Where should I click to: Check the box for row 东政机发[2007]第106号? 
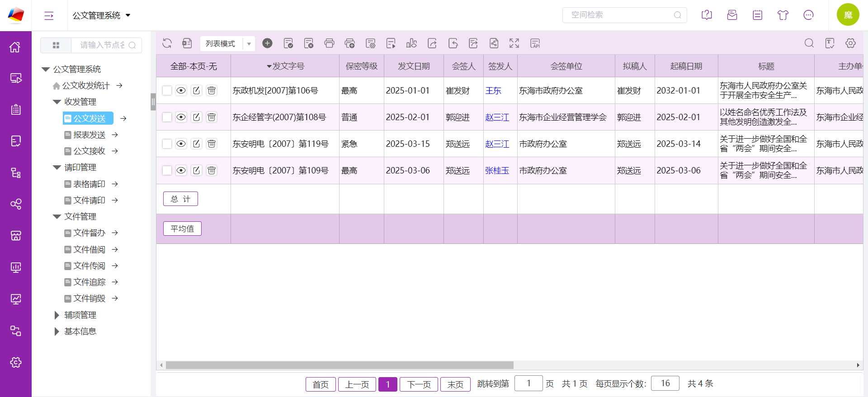point(167,90)
